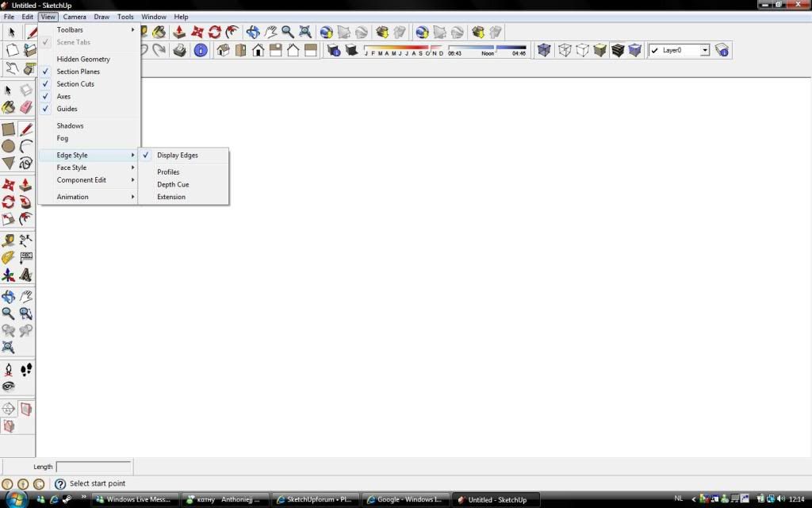
Task: Choose the Text label tool
Action: 26,258
